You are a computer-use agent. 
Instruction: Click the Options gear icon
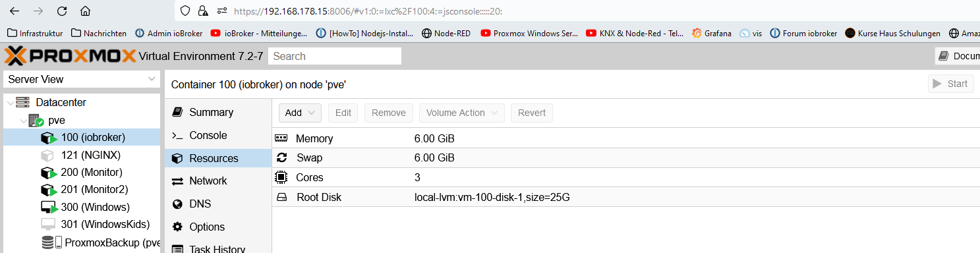click(177, 227)
